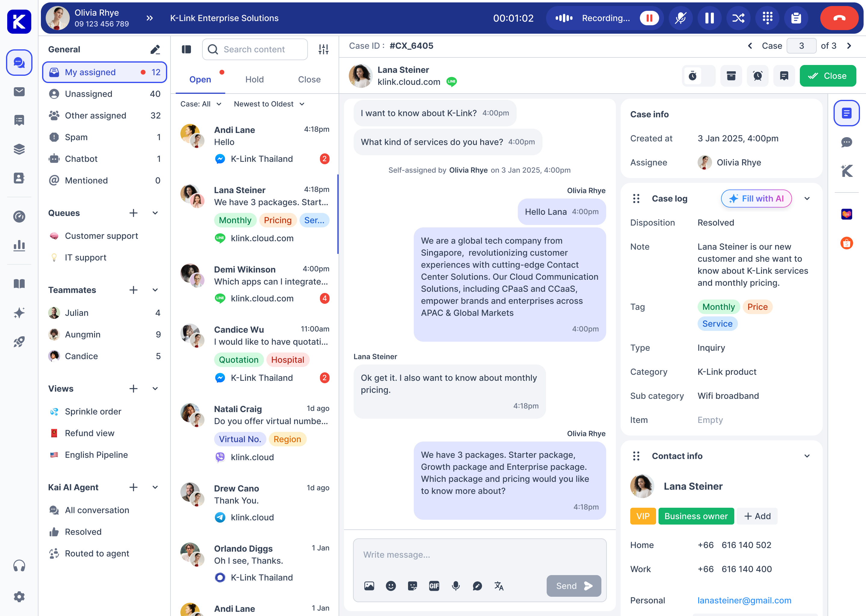Edit the General section with pencil icon

point(155,49)
